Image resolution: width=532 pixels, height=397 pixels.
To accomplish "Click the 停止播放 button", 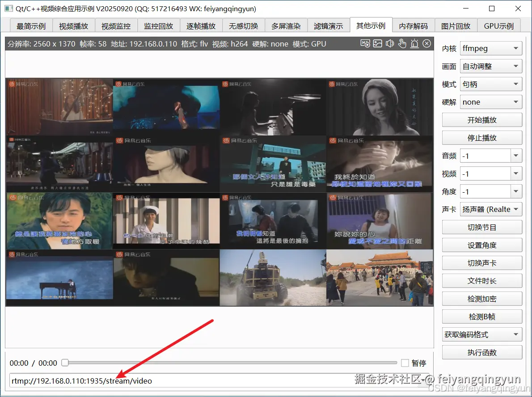I will tap(482, 138).
